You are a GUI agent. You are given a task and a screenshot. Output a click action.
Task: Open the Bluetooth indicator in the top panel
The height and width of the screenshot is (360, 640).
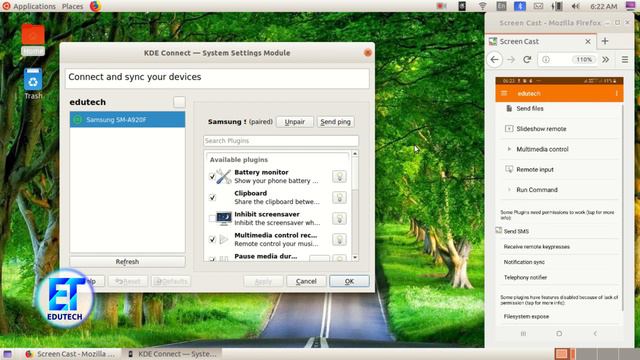[x=520, y=6]
